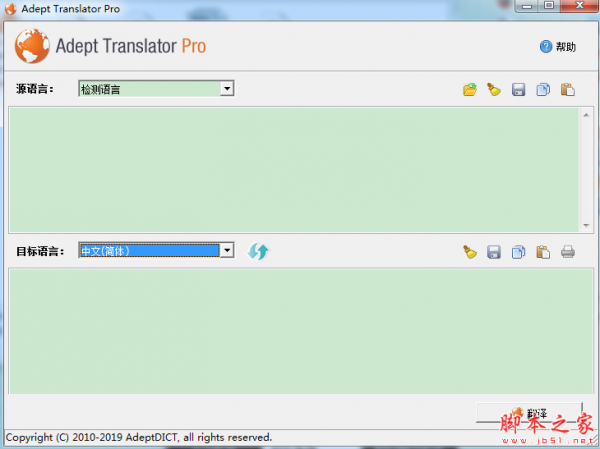Close the Adept Translator Pro window
600x449 pixels.
tap(580, 6)
